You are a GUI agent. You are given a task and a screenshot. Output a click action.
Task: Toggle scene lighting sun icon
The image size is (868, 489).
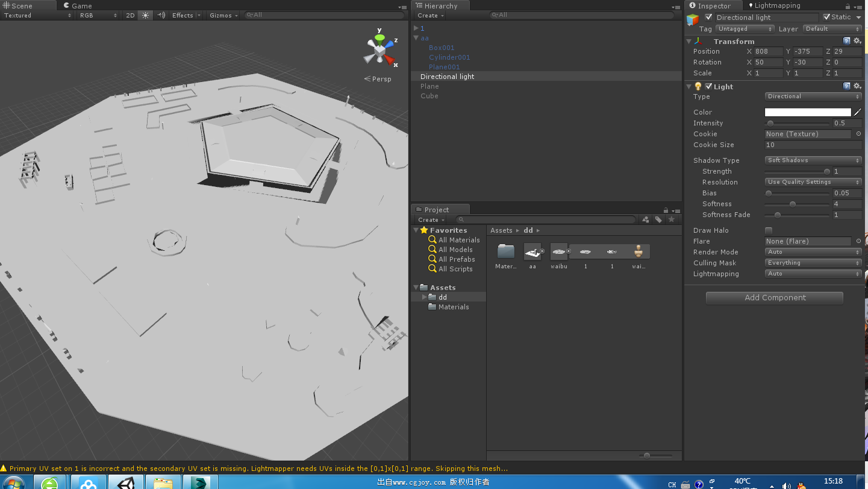click(145, 15)
